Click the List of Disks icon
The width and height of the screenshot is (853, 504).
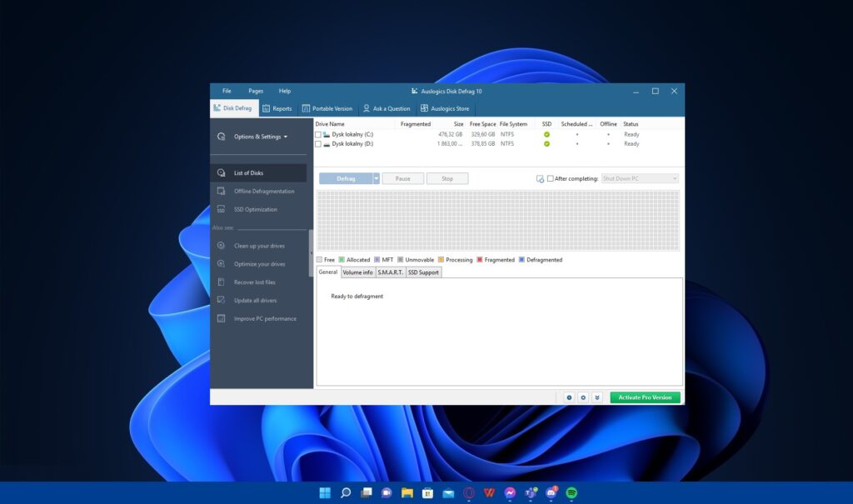click(222, 172)
